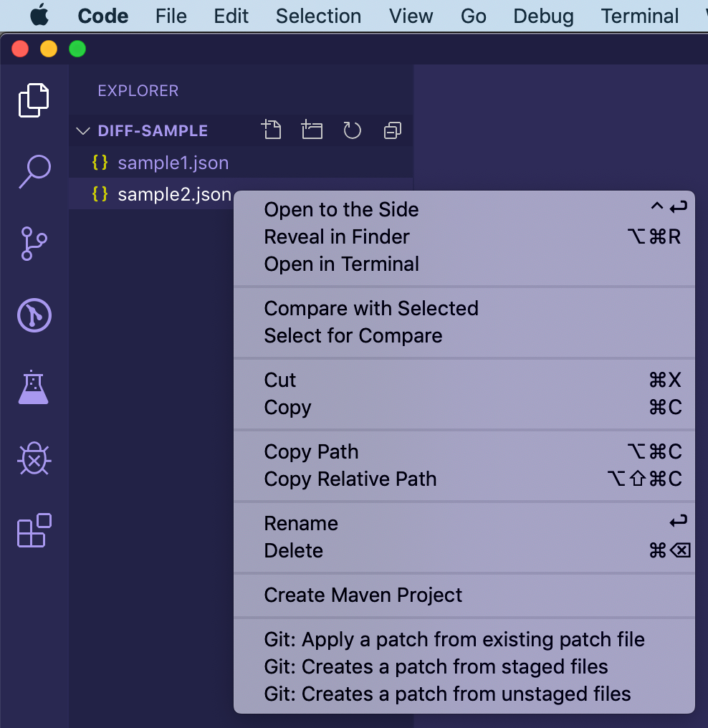The image size is (708, 728).
Task: Open the Extensions view
Action: [34, 530]
